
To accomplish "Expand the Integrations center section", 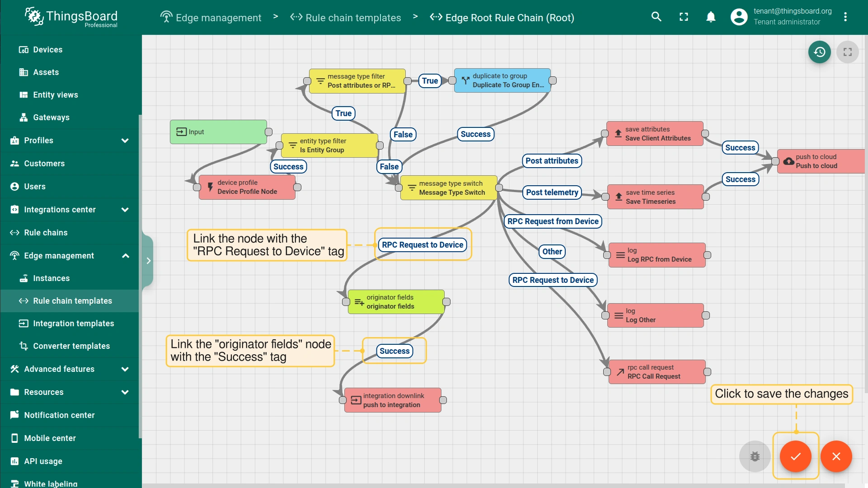I will tap(125, 210).
